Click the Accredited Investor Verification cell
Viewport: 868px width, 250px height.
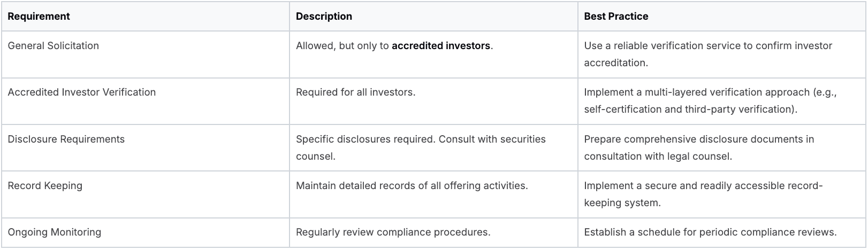click(81, 92)
